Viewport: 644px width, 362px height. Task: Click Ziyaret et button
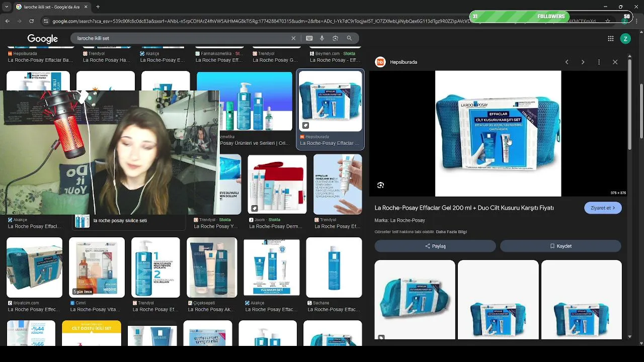603,208
